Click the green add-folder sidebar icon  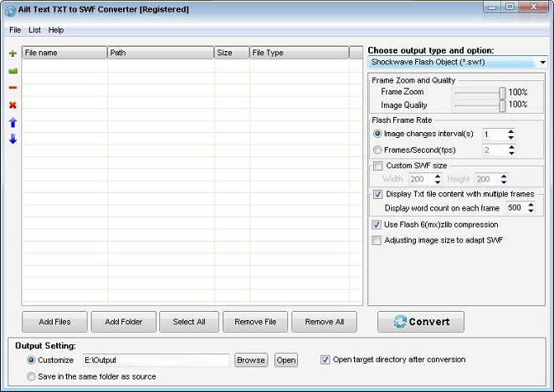click(13, 71)
